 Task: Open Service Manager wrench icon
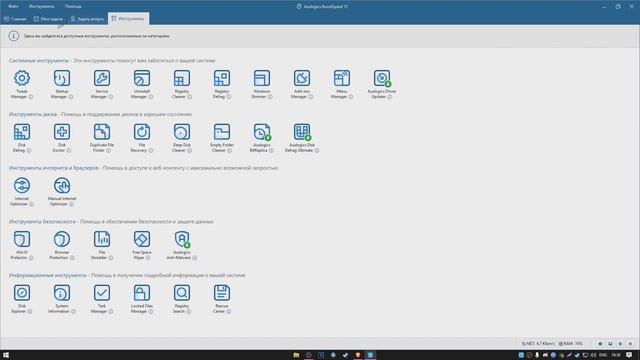pos(102,78)
